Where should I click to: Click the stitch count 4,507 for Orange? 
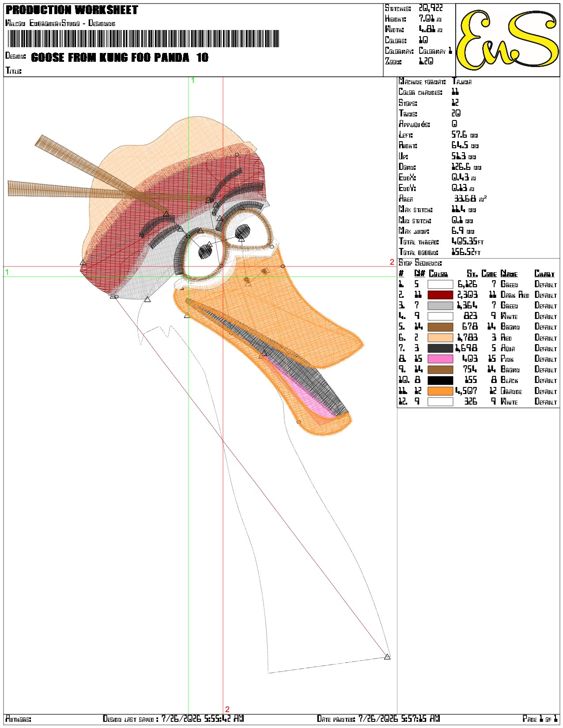467,391
